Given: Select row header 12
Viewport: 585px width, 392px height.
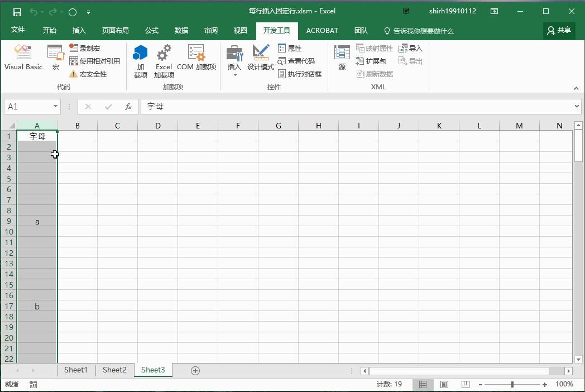Looking at the screenshot, I should pyautogui.click(x=9, y=253).
